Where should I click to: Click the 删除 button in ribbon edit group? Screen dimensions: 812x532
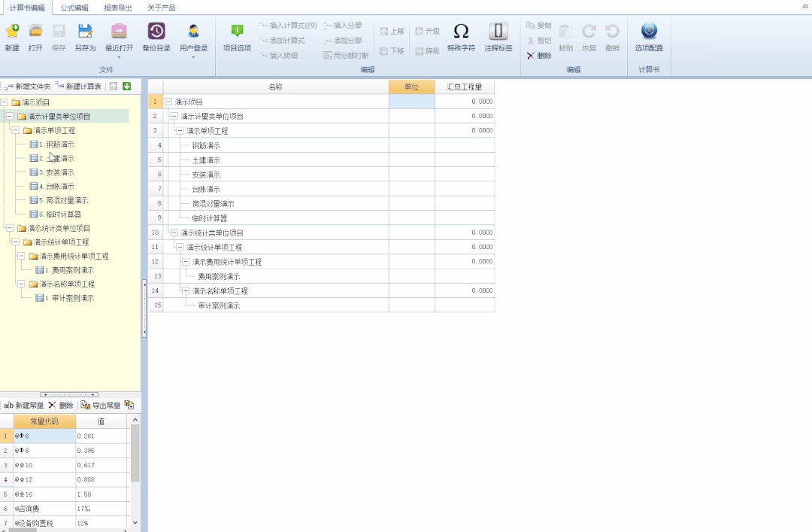pyautogui.click(x=539, y=56)
